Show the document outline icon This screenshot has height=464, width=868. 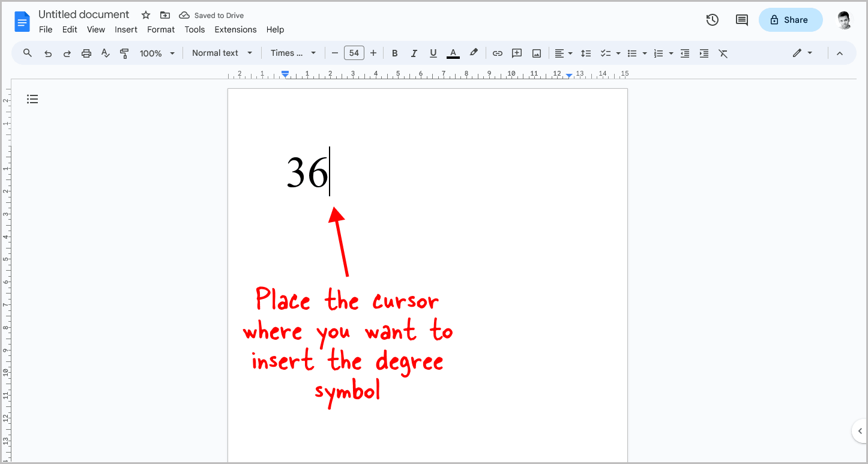(32, 98)
